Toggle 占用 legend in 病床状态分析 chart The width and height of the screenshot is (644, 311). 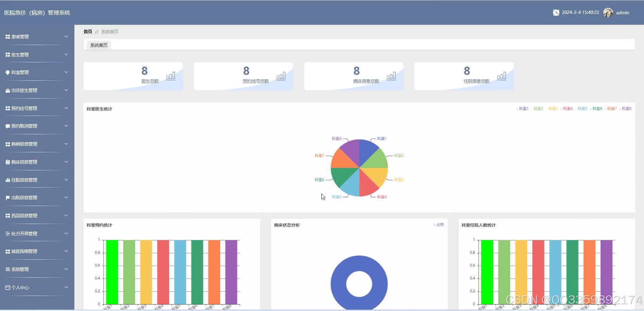(x=439, y=225)
